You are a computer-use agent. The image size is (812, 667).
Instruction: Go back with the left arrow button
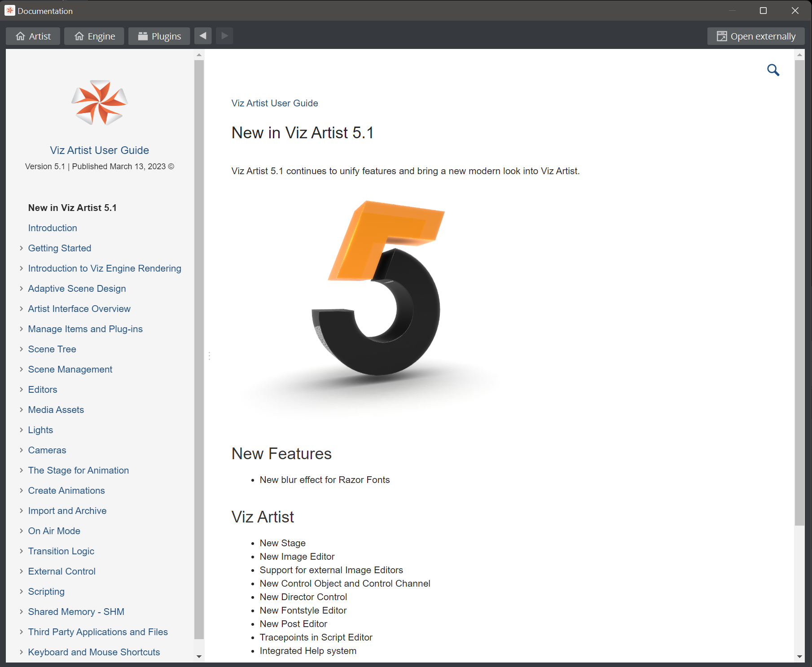coord(203,36)
